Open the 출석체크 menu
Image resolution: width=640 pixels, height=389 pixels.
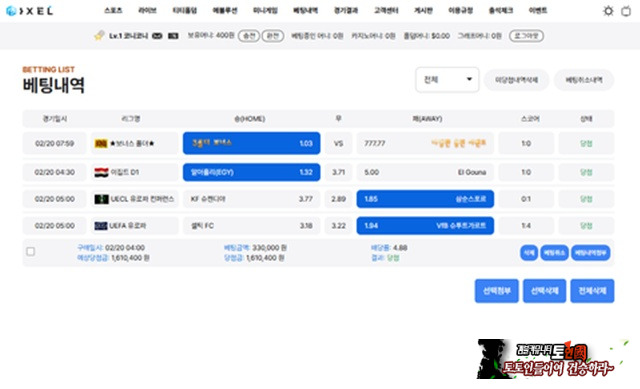[x=501, y=11]
